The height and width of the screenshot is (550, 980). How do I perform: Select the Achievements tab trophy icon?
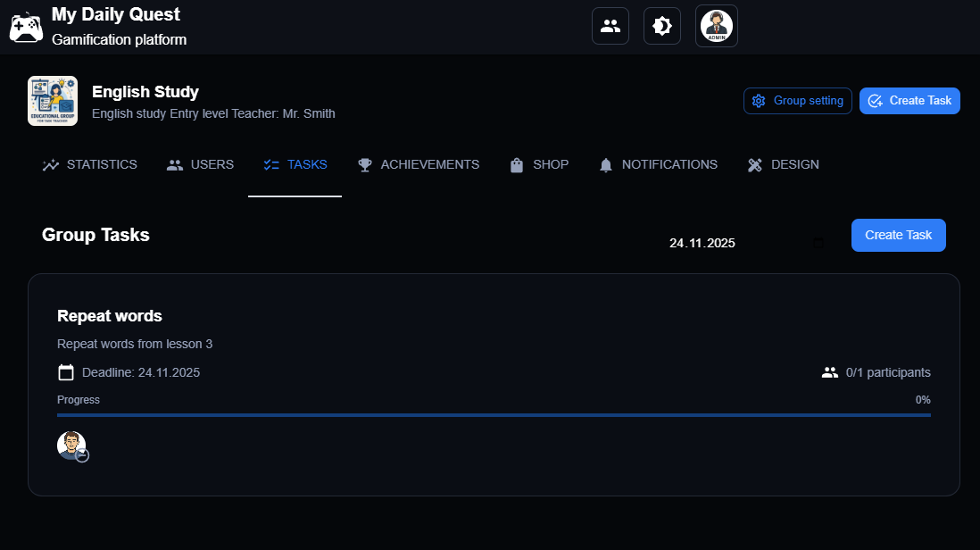coord(365,165)
